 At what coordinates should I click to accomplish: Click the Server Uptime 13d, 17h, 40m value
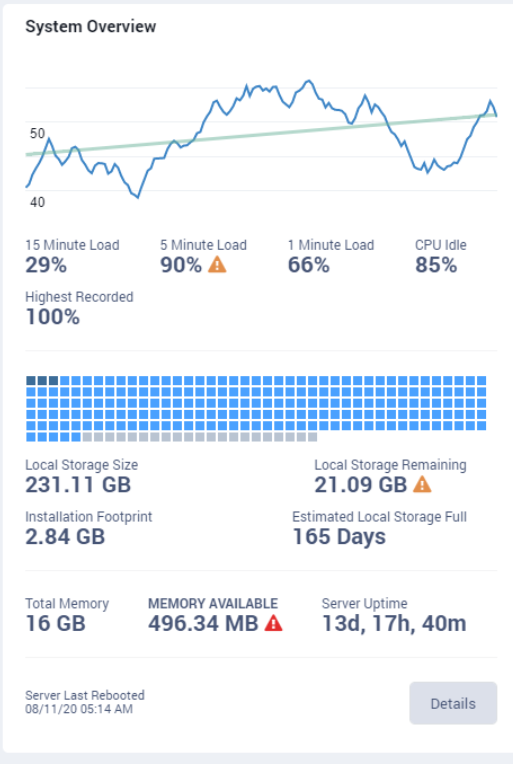coord(394,623)
